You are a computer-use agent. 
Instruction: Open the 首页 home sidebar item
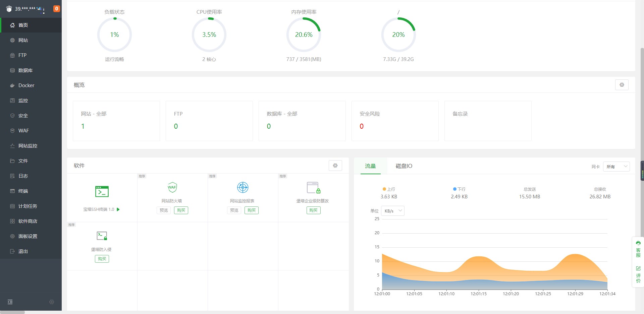(31, 25)
